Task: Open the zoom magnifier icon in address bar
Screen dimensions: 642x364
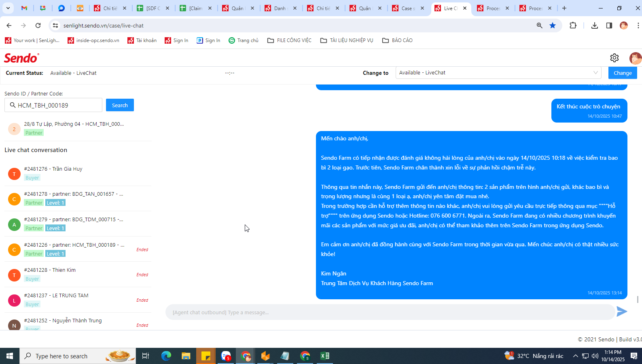Action: click(539, 25)
